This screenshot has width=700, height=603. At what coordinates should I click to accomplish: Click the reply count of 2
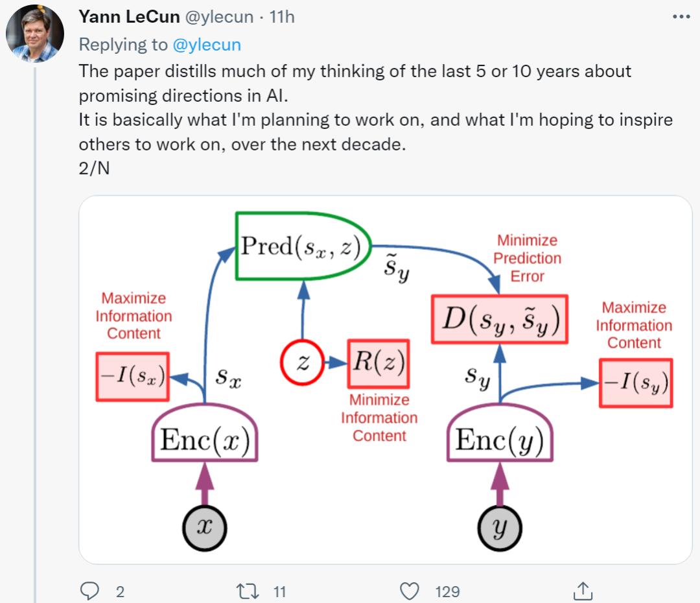point(120,591)
